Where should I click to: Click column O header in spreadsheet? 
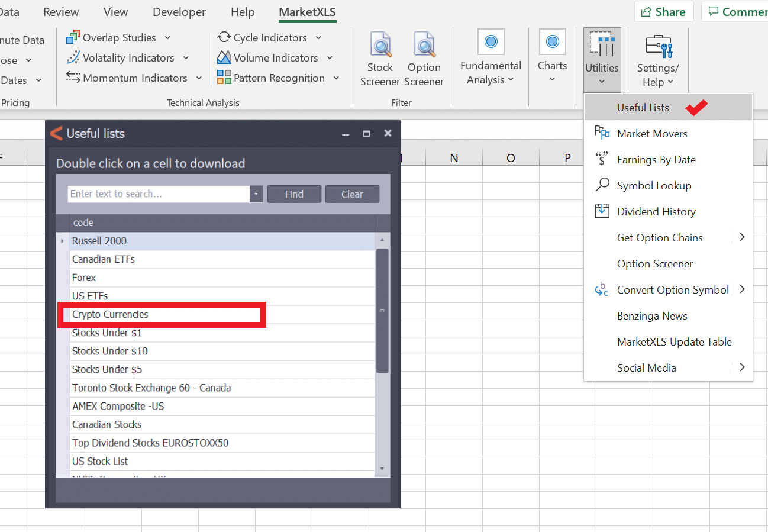point(511,157)
